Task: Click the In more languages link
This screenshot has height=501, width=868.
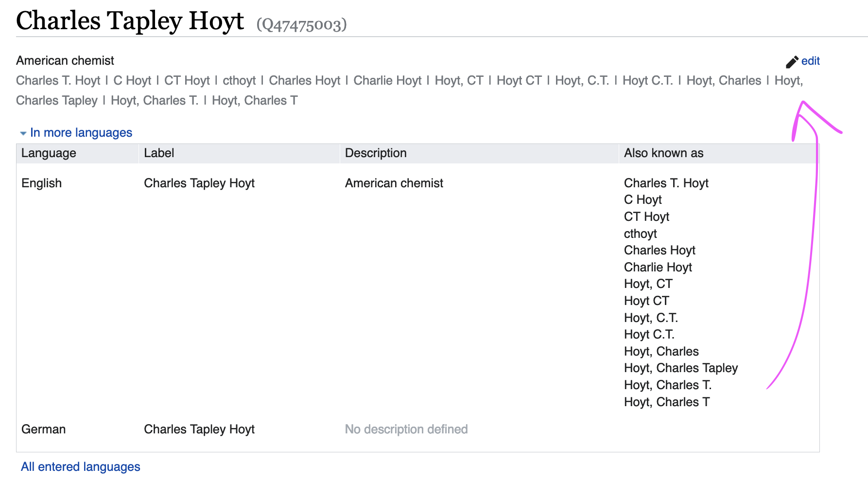Action: (81, 132)
